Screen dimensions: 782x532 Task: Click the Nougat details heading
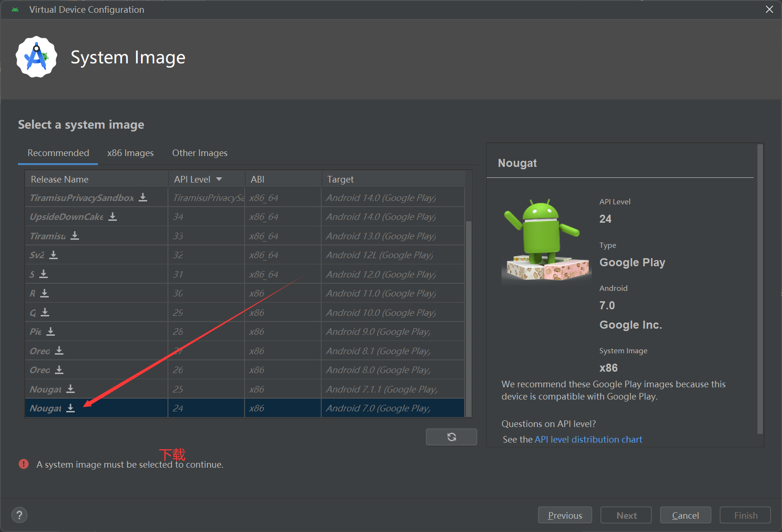(x=517, y=163)
